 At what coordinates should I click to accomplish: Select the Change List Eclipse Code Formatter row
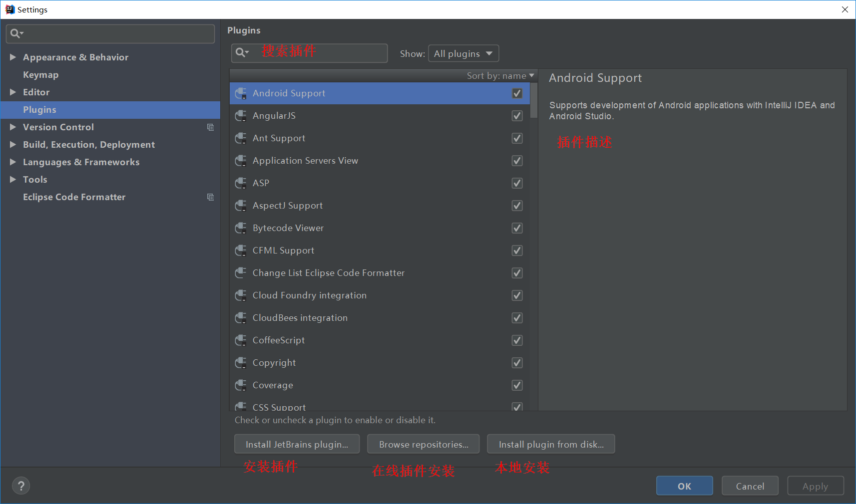(380, 273)
